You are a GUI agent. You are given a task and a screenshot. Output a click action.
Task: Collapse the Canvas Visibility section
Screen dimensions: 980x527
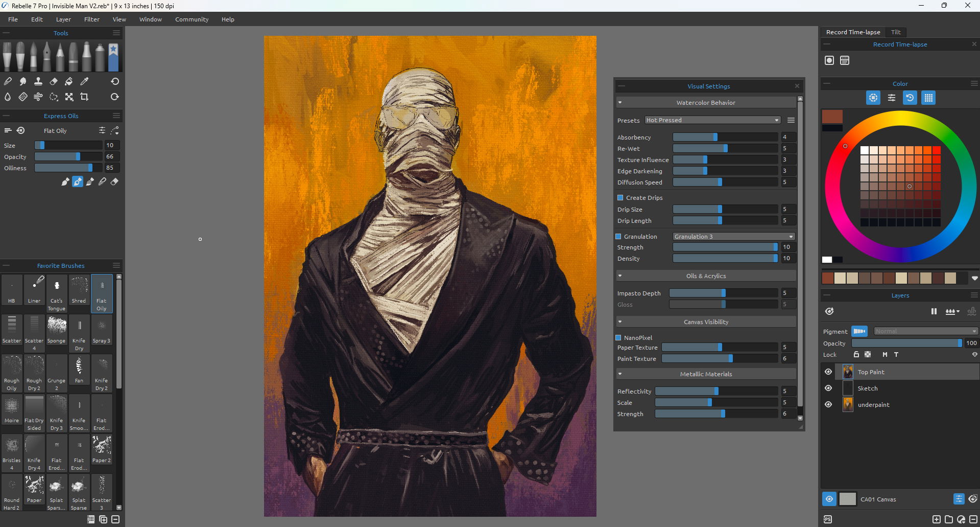(x=620, y=322)
